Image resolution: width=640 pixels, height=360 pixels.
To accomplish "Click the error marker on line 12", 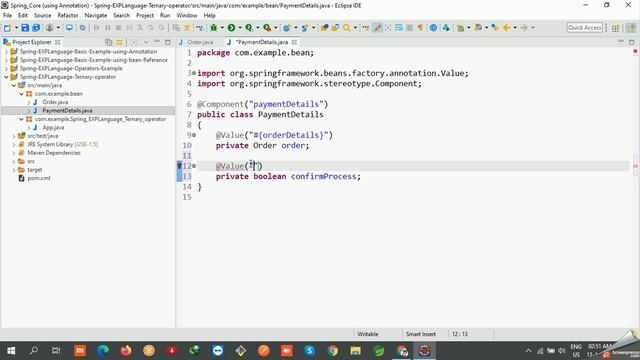I will [179, 166].
